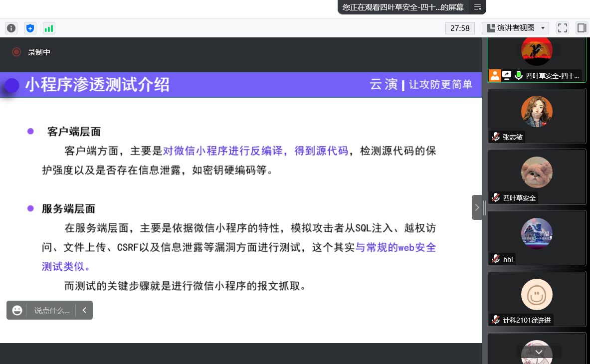The width and height of the screenshot is (590, 364).
Task: Click the 说点什么... chat input field
Action: 51,310
